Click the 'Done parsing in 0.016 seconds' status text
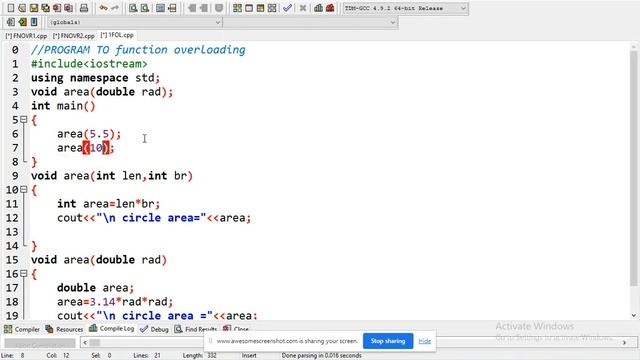Image resolution: width=640 pixels, height=360 pixels. (x=321, y=356)
